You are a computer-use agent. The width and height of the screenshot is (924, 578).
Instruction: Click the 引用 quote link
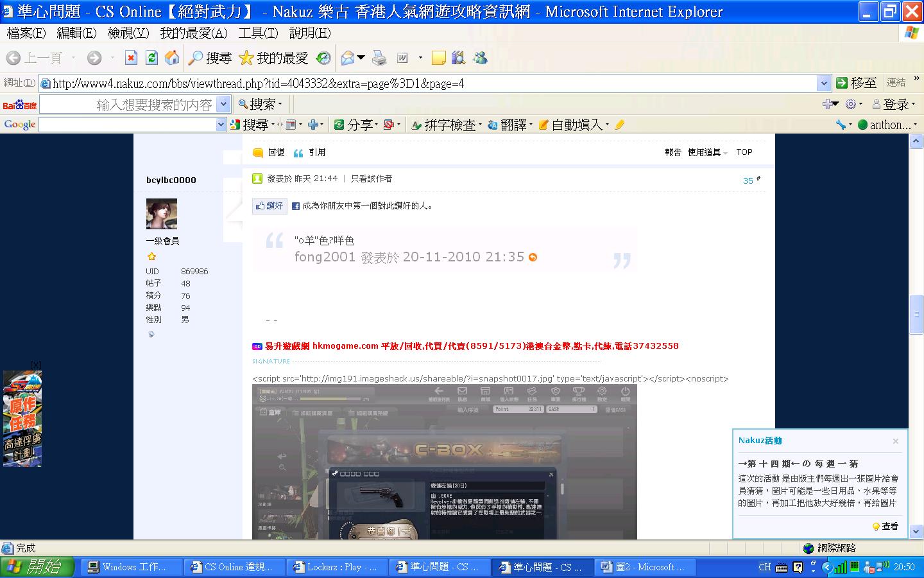[310, 153]
